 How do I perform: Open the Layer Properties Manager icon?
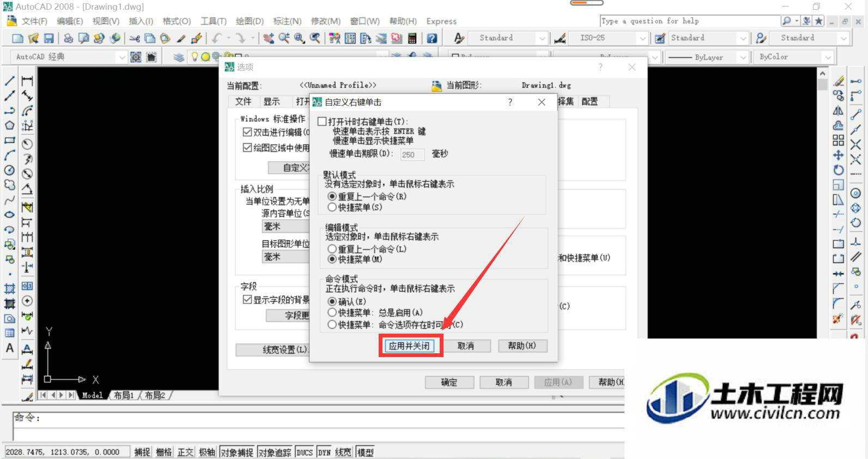179,57
